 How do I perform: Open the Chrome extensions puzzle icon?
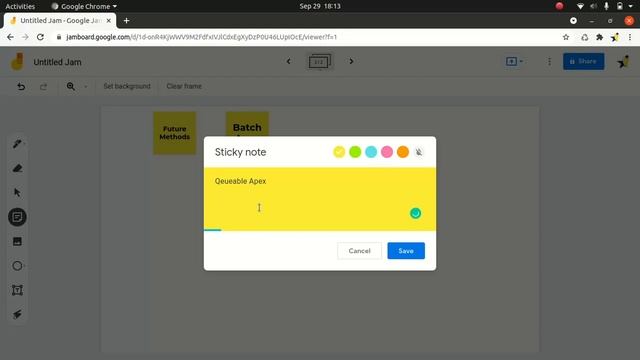point(599,37)
